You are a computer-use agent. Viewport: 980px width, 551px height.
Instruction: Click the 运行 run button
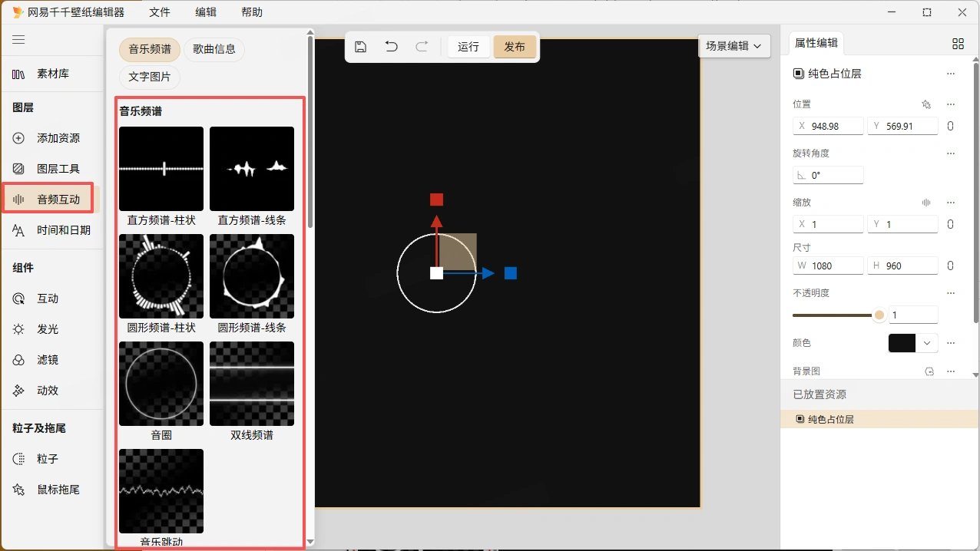pos(468,47)
